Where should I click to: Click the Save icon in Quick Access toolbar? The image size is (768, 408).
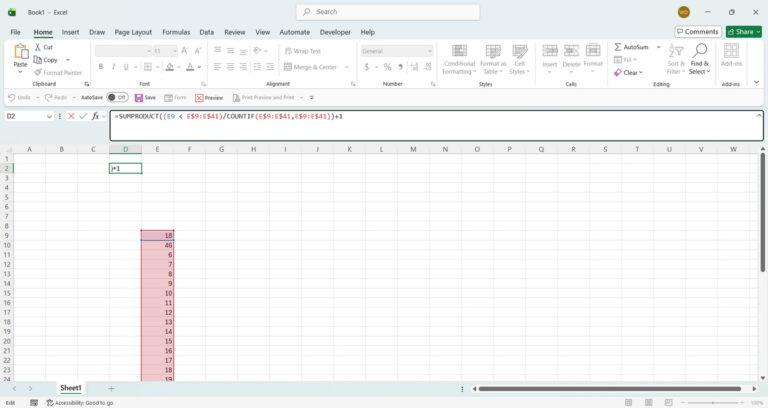(139, 98)
